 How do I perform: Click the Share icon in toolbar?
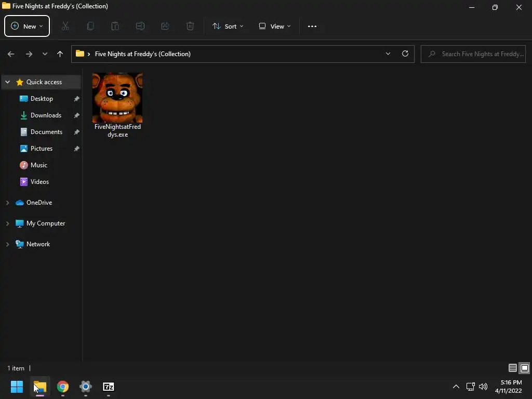click(165, 26)
